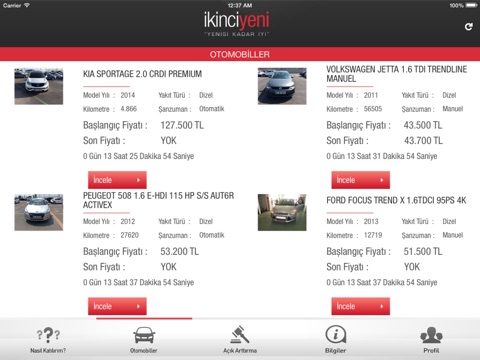The height and width of the screenshot is (360, 480).
Task: Select the Açık Arttırma tab label
Action: click(x=240, y=351)
